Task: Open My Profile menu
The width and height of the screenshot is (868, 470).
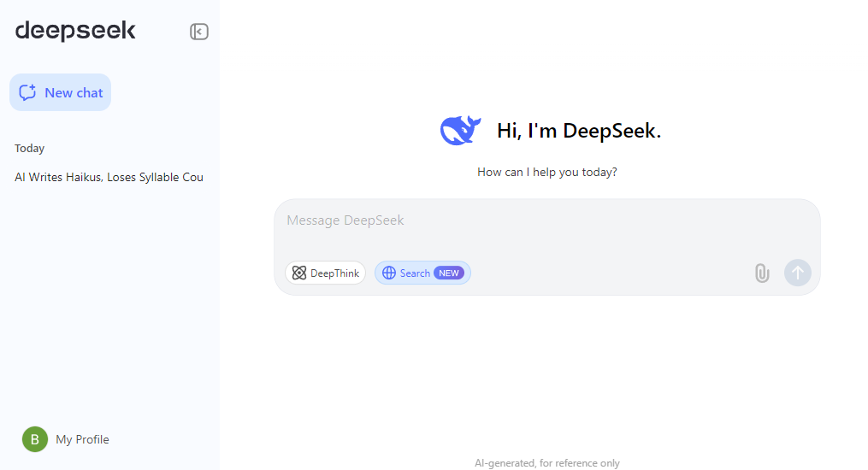Action: (66, 439)
